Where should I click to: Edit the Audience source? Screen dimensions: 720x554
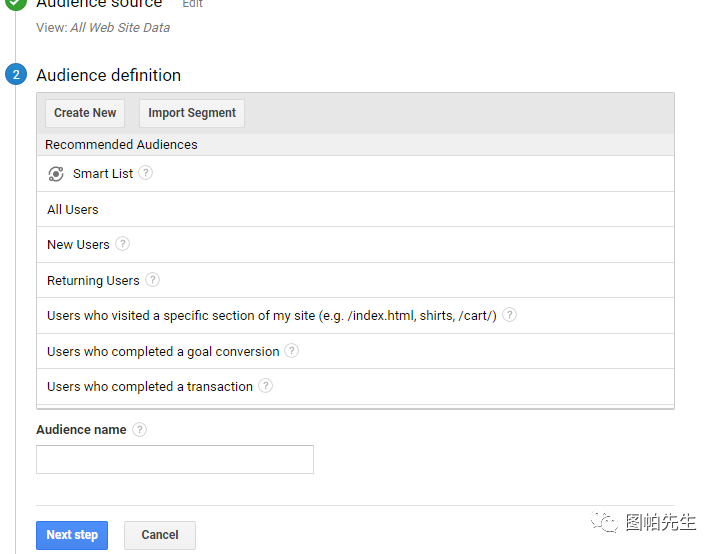192,4
